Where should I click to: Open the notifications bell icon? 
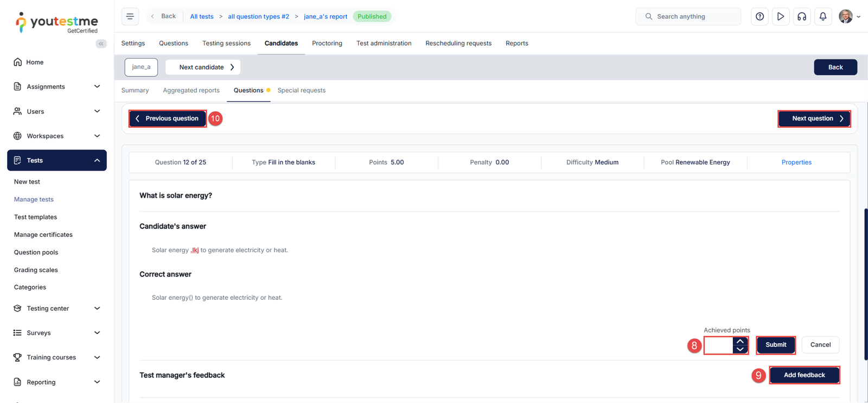pos(822,16)
